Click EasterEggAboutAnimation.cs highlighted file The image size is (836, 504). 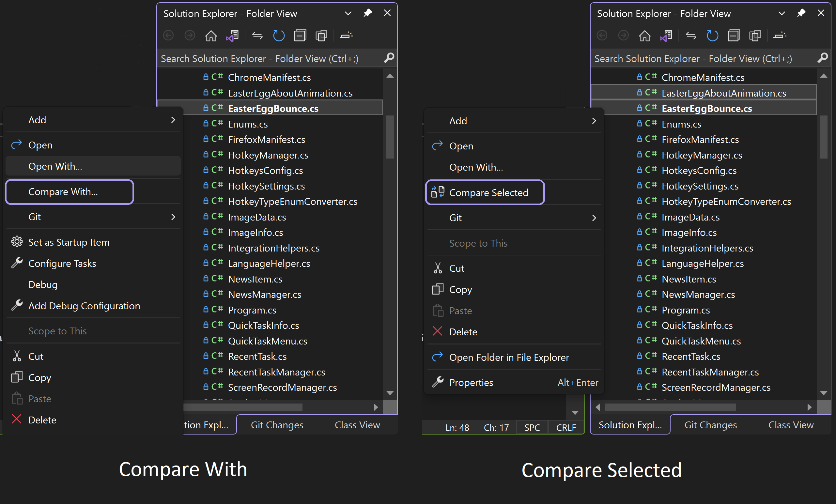(724, 93)
